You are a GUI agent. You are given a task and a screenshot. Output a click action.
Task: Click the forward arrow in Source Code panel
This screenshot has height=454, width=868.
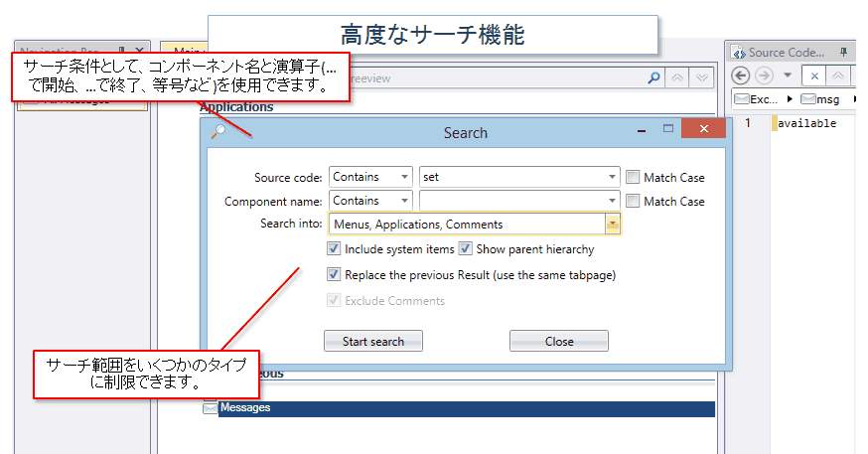764,76
